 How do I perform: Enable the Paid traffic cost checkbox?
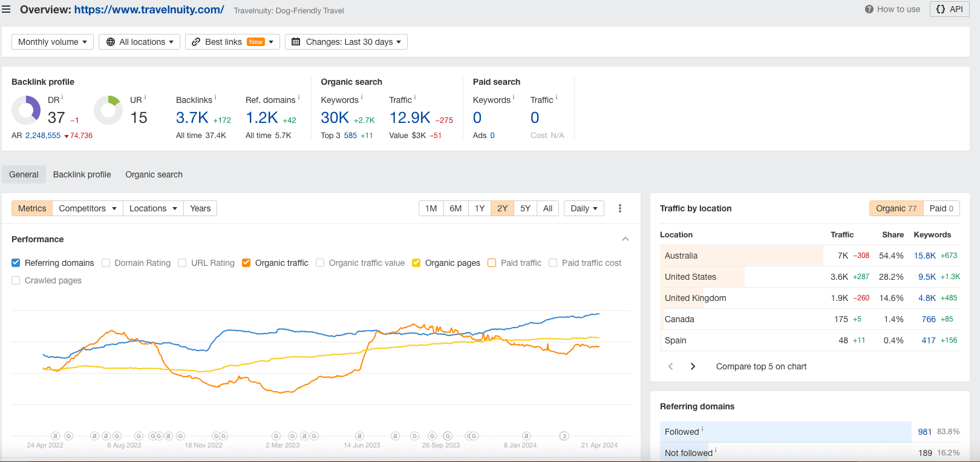(x=553, y=263)
